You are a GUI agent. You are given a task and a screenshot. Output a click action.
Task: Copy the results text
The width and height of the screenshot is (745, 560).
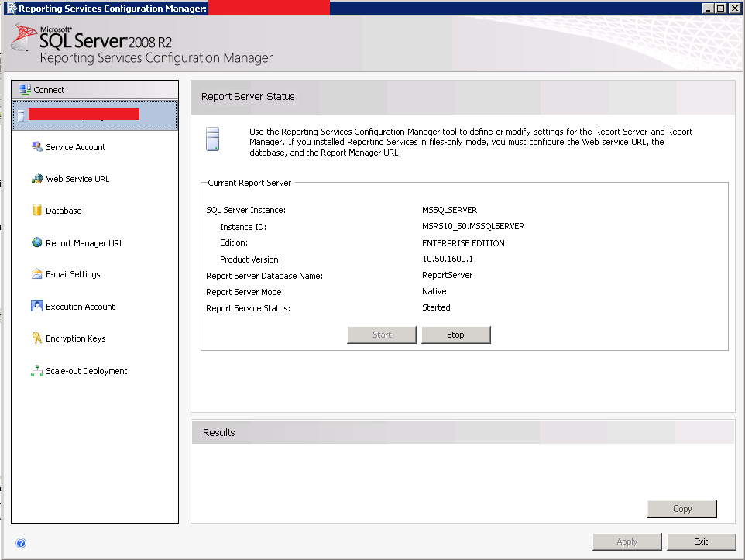[682, 509]
